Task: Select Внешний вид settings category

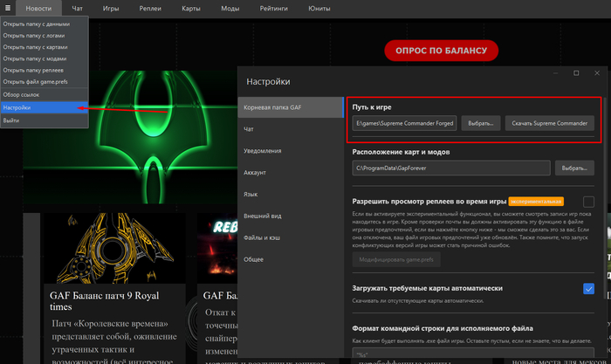Action: [x=261, y=213]
